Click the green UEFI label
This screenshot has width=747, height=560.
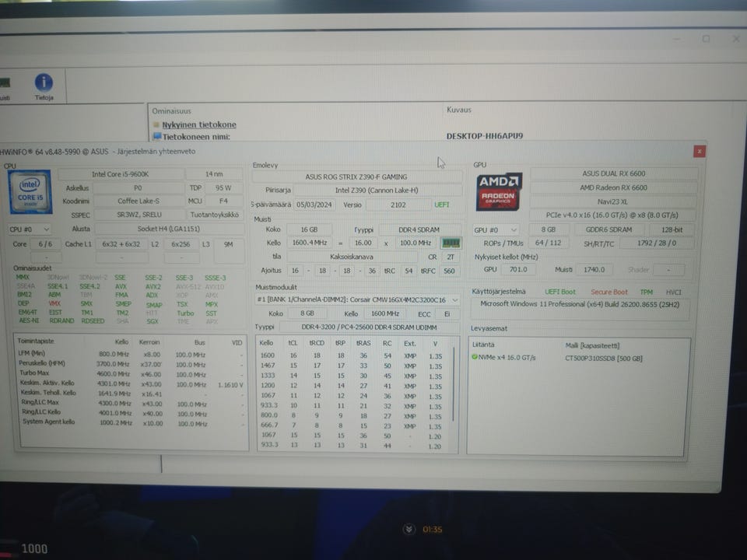(x=442, y=205)
